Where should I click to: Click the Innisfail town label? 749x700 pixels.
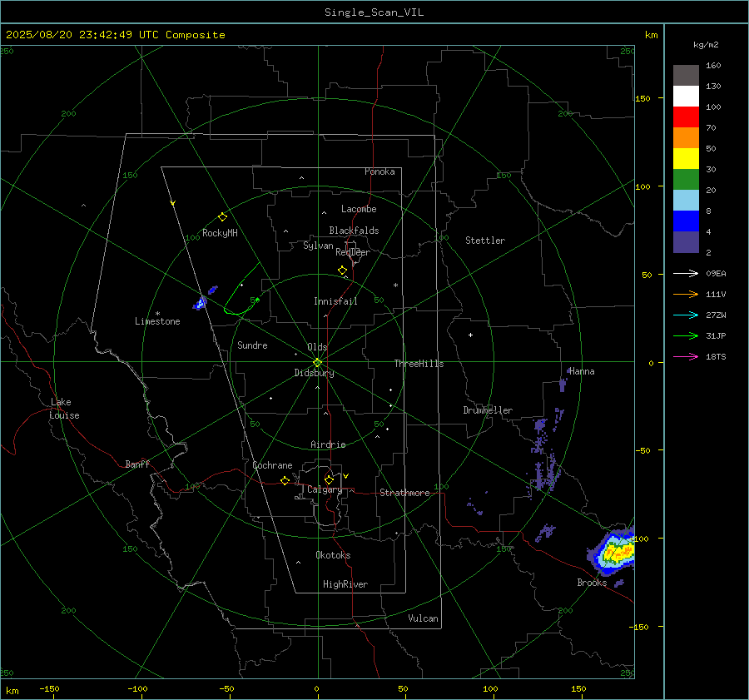click(335, 301)
